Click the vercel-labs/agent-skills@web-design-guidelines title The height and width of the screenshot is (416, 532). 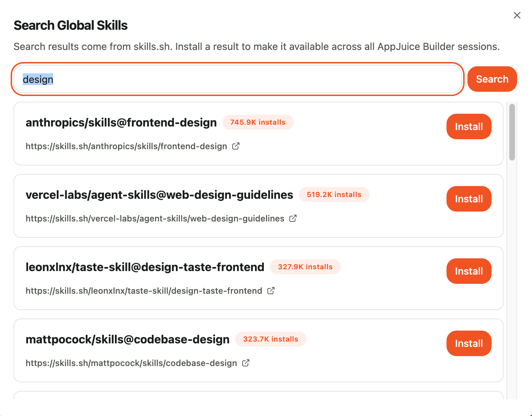click(159, 195)
